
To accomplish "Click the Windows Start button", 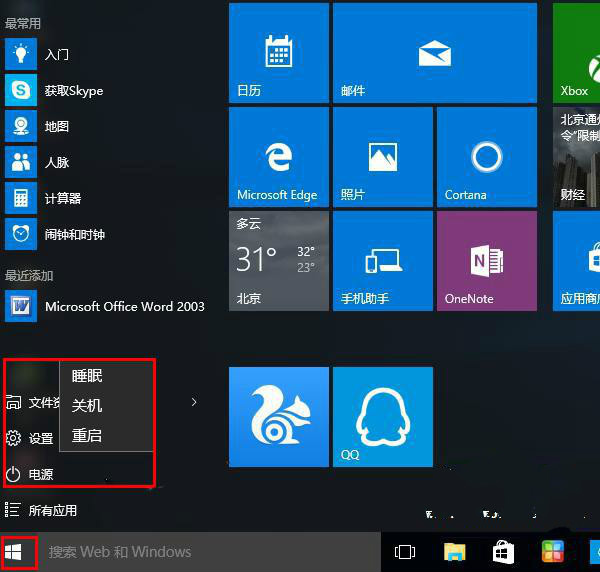I will tap(17, 552).
